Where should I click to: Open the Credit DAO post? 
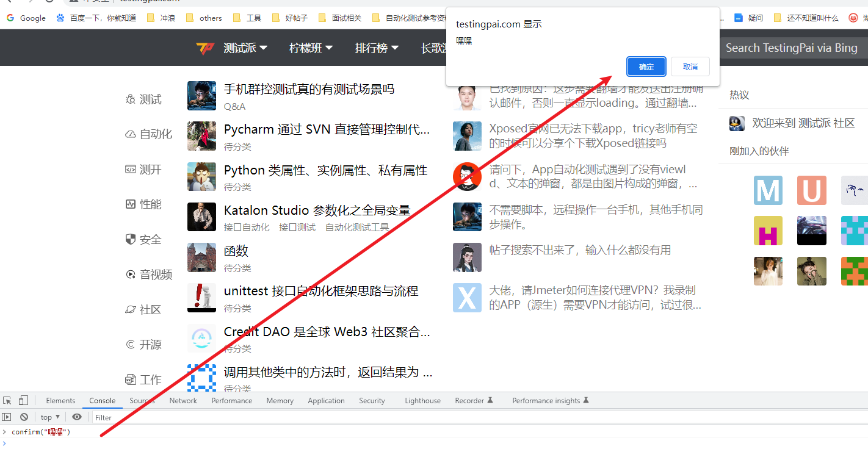pyautogui.click(x=327, y=332)
